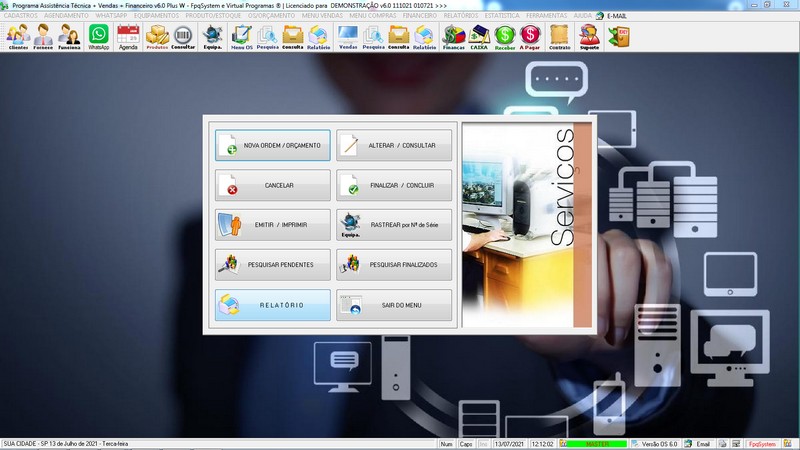Screen dimensions: 800x450
Task: Open the CADASTROS menu
Action: 20,16
